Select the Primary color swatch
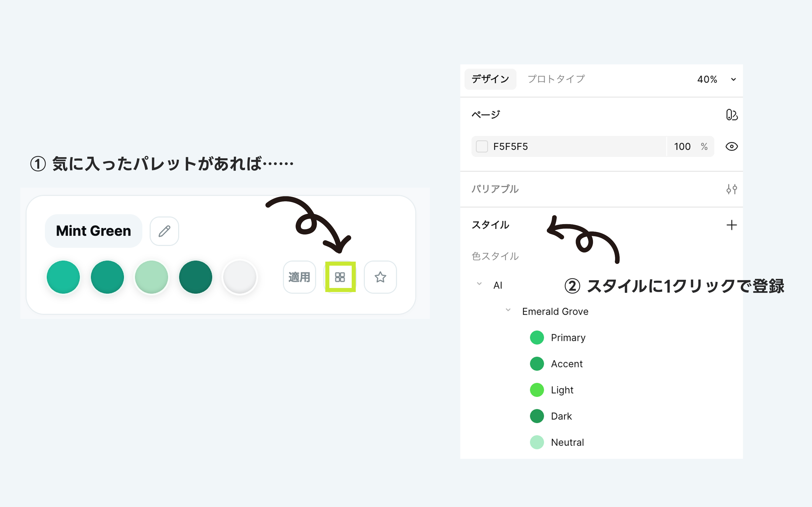The height and width of the screenshot is (507, 812). click(537, 337)
